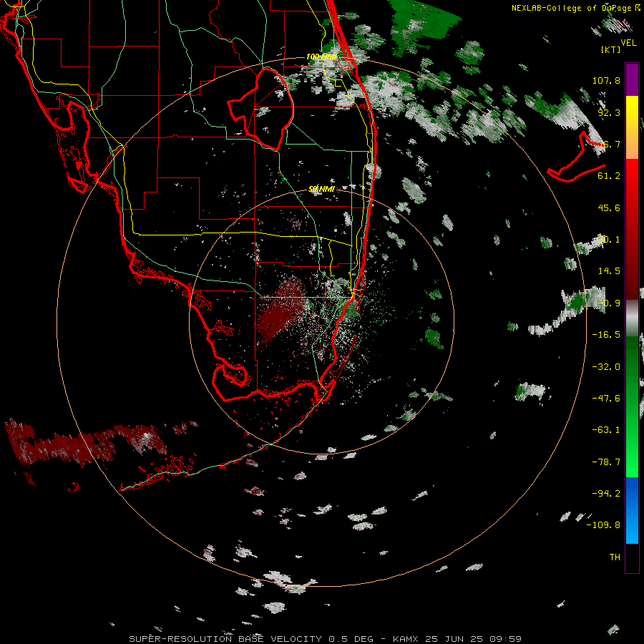The height and width of the screenshot is (644, 644).
Task: Select the 107.8 velocity scale value
Action: click(606, 80)
